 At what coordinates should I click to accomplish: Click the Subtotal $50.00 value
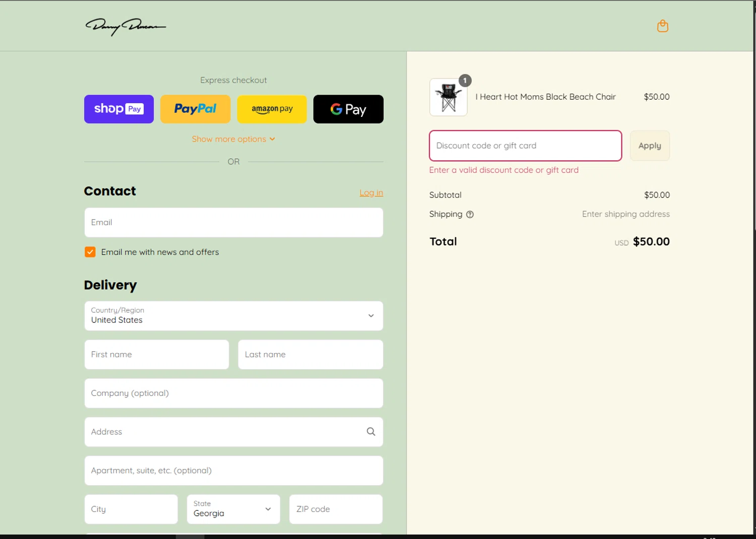tap(657, 195)
